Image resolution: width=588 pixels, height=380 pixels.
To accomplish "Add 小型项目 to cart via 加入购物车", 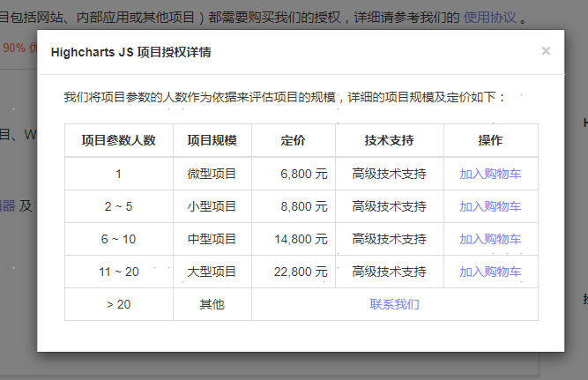I will pyautogui.click(x=490, y=206).
